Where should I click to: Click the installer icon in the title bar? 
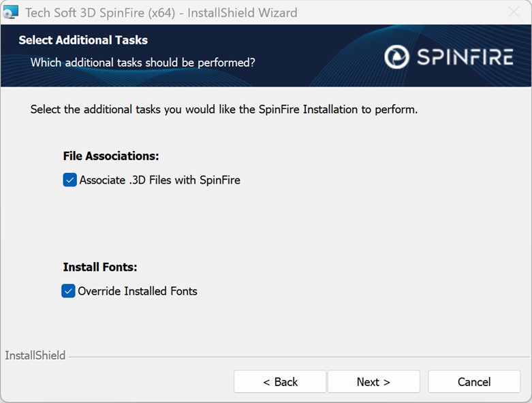11,12
